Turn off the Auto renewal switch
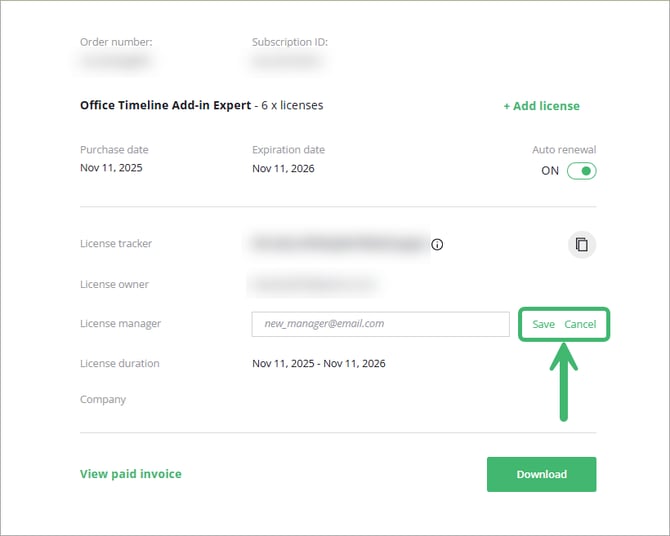The image size is (670, 536). (x=581, y=171)
